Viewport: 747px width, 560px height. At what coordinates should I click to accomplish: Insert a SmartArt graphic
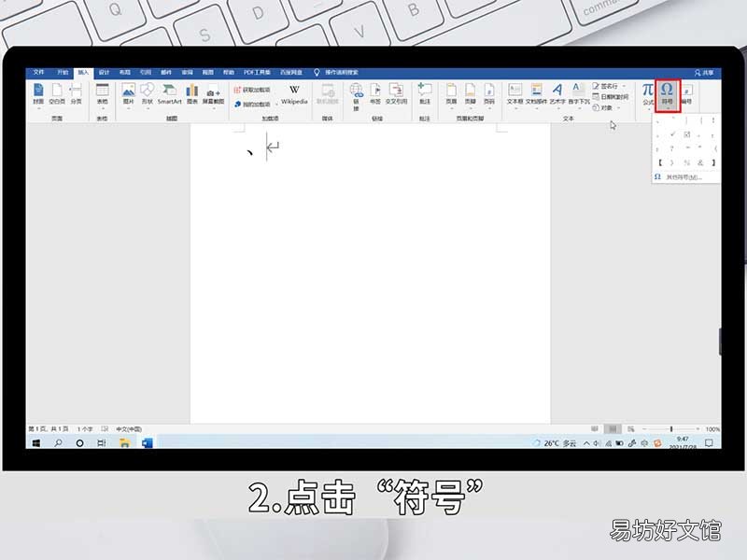pos(170,94)
